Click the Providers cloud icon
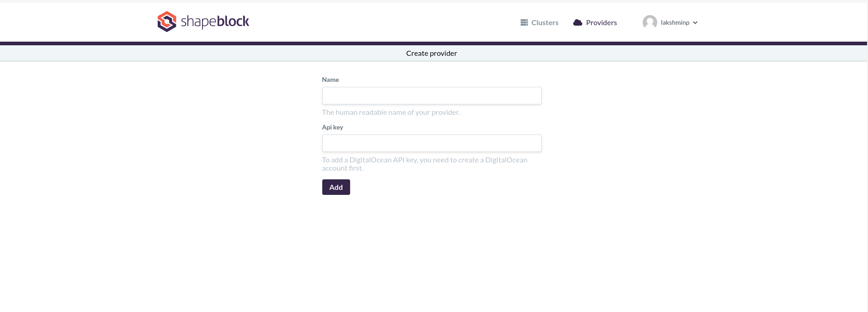The width and height of the screenshot is (868, 312). 578,22
